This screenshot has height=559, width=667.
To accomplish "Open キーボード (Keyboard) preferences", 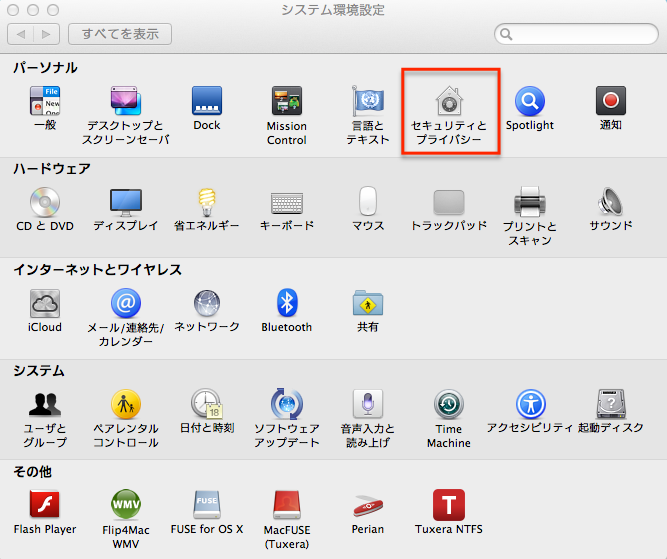I will pyautogui.click(x=287, y=202).
